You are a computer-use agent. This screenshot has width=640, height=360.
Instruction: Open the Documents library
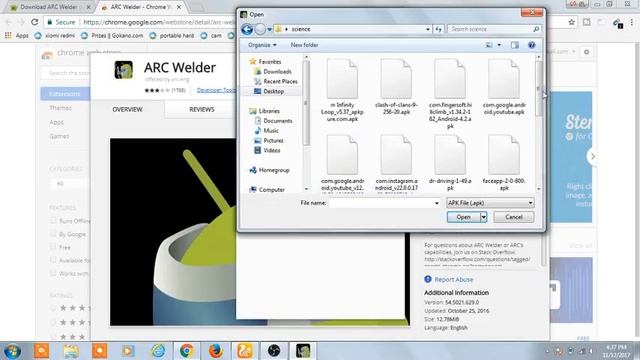coord(273,121)
